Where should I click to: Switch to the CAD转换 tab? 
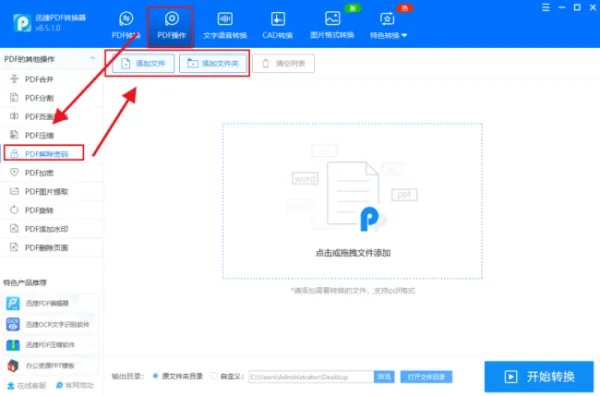pyautogui.click(x=277, y=26)
